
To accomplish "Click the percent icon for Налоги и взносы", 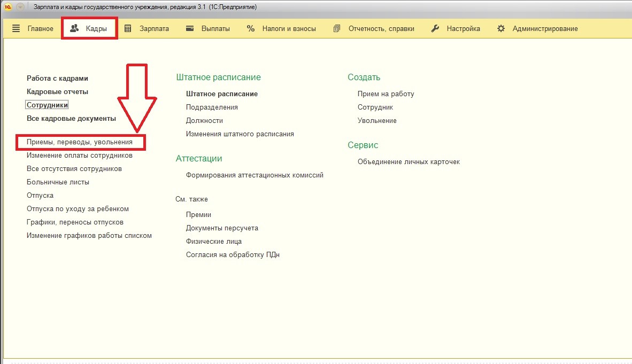I will click(x=251, y=28).
